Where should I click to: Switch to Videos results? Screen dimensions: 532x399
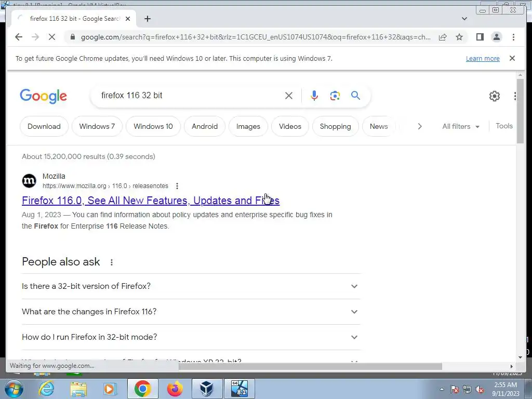(290, 126)
